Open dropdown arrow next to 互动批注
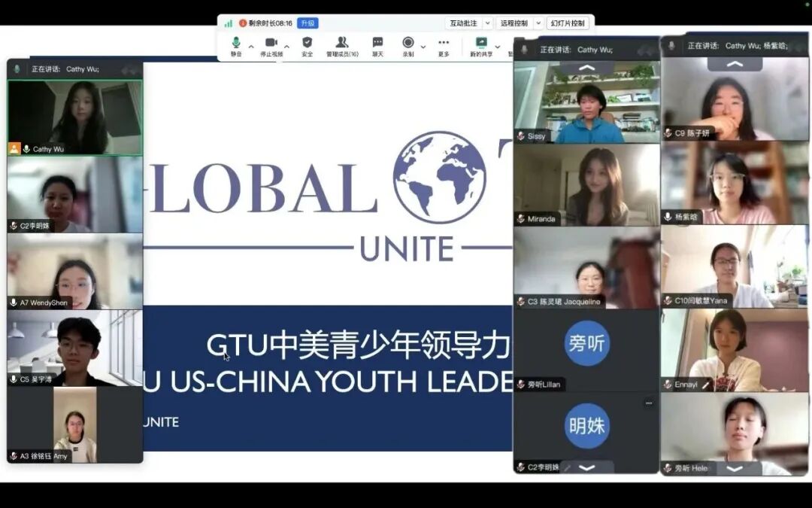The height and width of the screenshot is (508, 812). [x=487, y=23]
